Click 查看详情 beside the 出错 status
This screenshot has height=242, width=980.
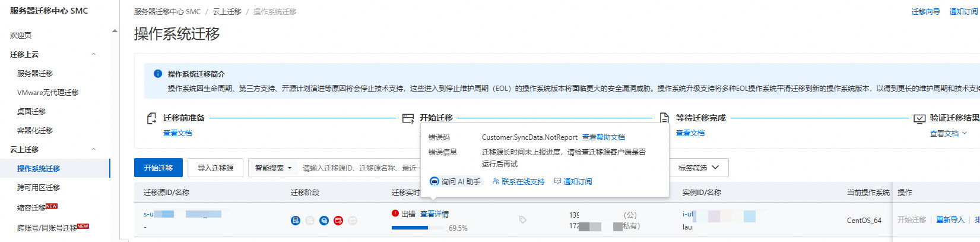[x=435, y=213]
